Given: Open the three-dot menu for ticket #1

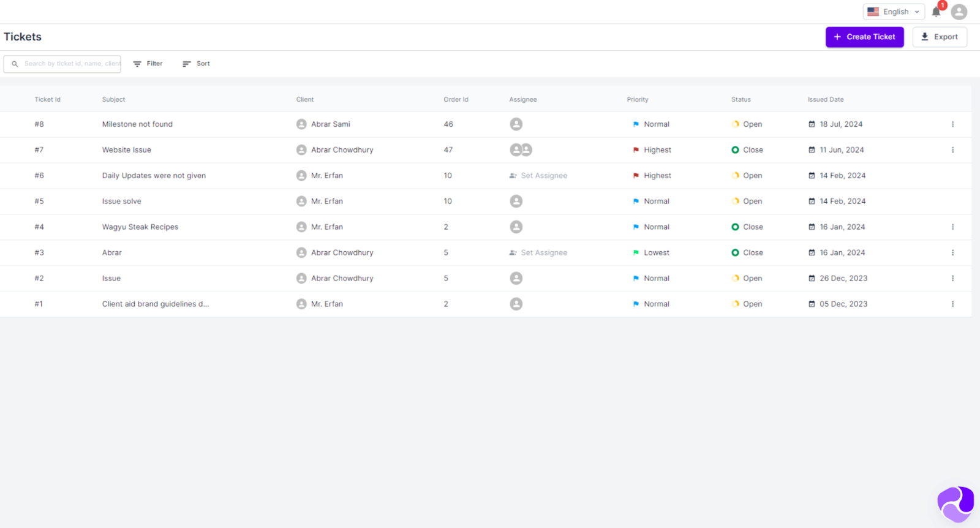Looking at the screenshot, I should [952, 304].
